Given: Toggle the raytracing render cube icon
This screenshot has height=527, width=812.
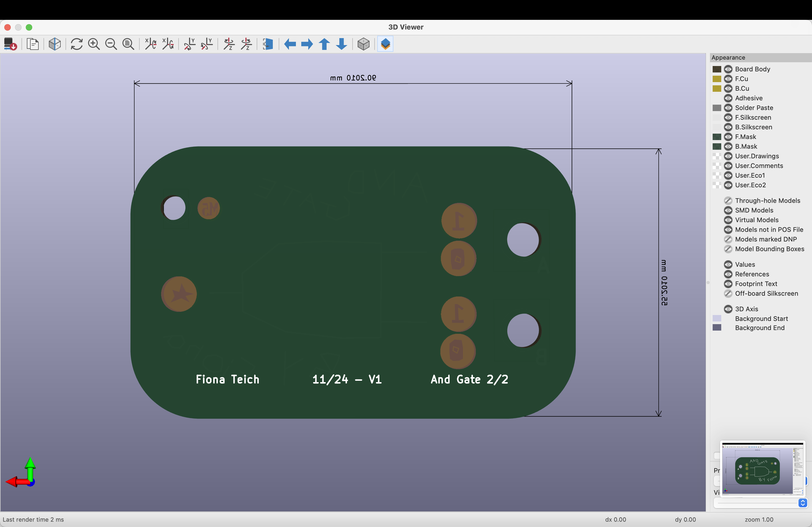Looking at the screenshot, I should pyautogui.click(x=55, y=44).
